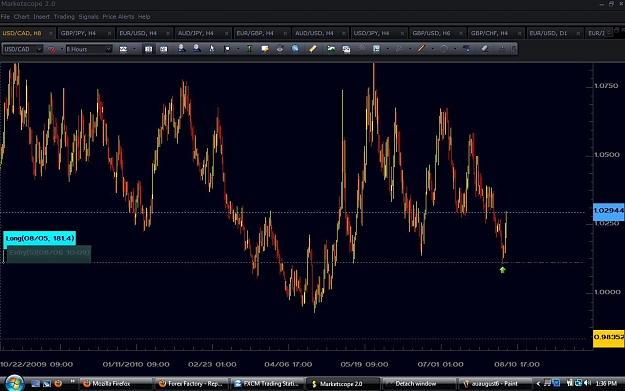Click the red instrument icon beside symbol box
The width and height of the screenshot is (625, 391).
tap(51, 49)
